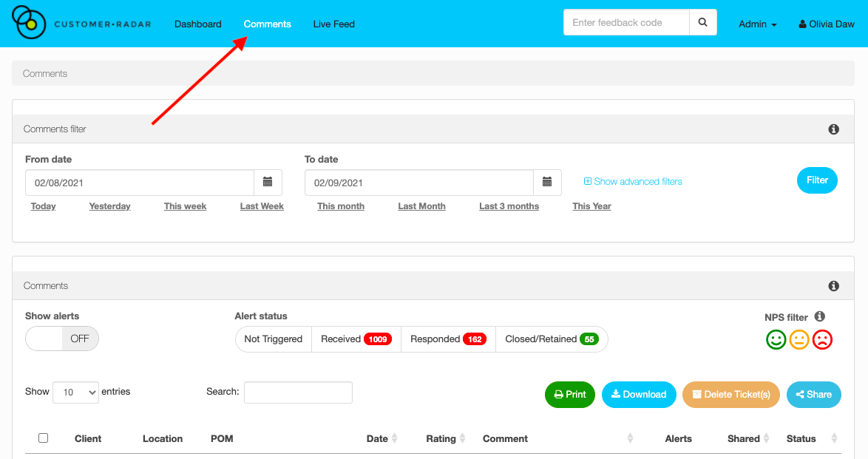Screen dimensions: 868x459
Task: Open the Show entries count dropdown
Action: 76,392
